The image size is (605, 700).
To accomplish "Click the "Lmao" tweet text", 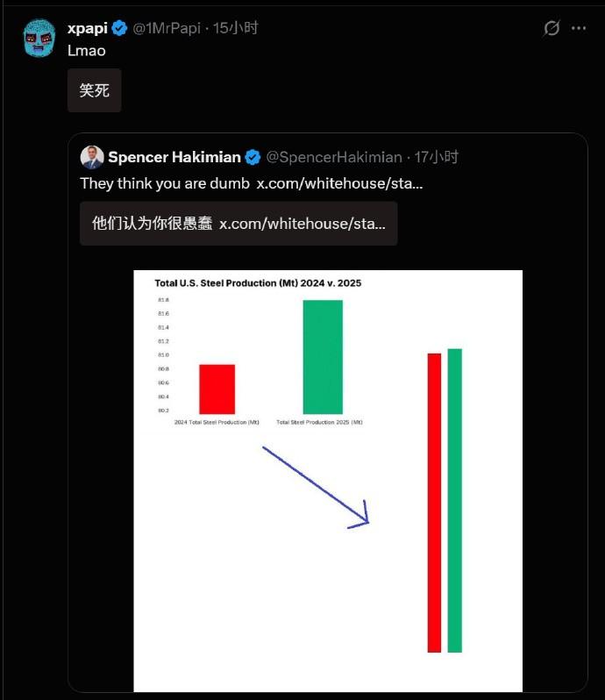I will [87, 51].
